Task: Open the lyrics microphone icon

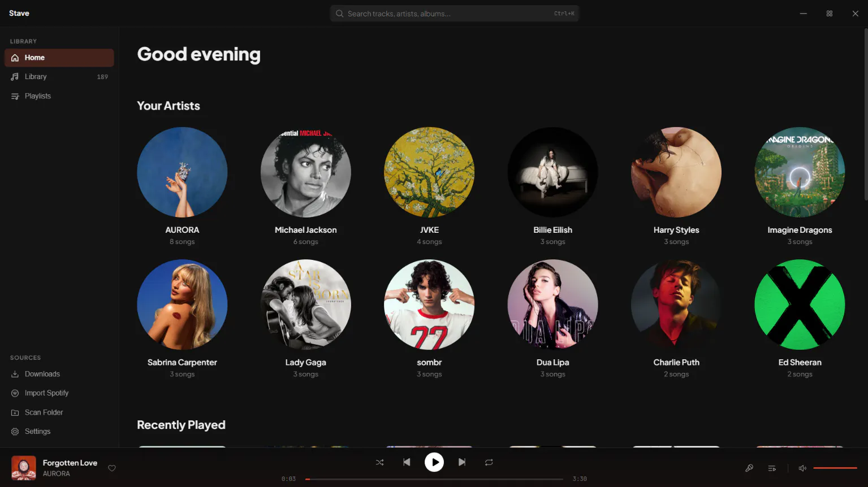Action: click(x=749, y=468)
